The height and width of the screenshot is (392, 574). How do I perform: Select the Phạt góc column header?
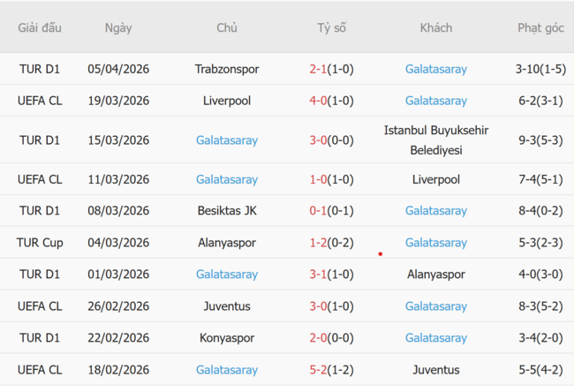(540, 28)
